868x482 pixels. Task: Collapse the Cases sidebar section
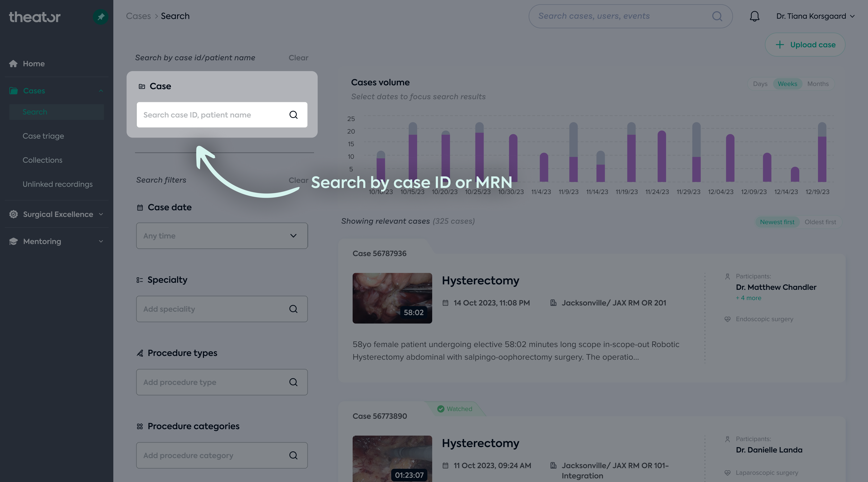(x=101, y=91)
